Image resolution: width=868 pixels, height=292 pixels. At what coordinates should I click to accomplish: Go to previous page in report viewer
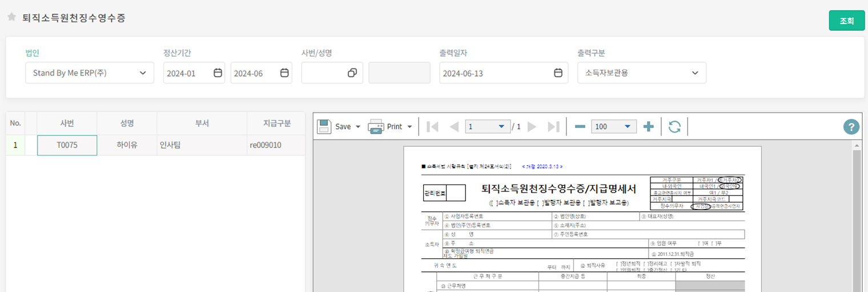pyautogui.click(x=454, y=127)
